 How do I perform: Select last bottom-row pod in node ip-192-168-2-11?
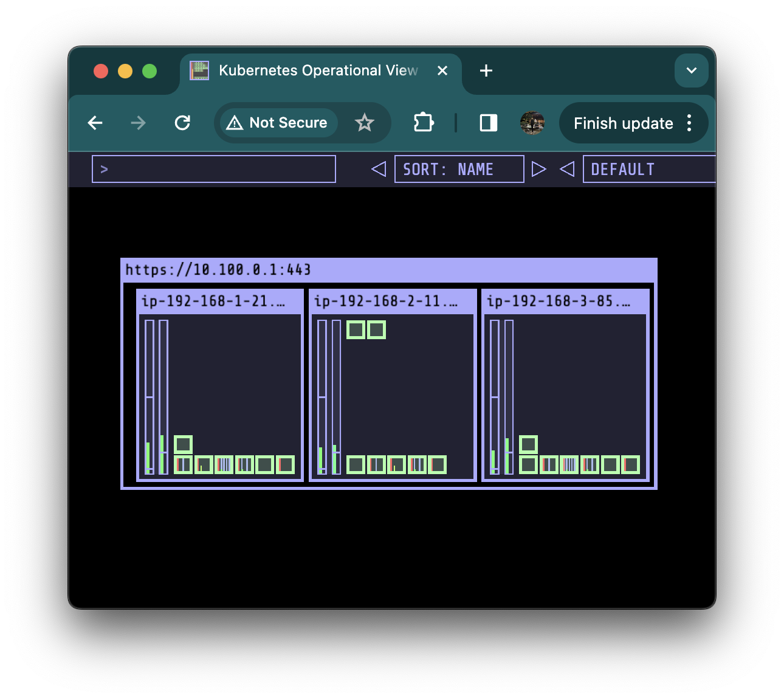click(x=438, y=465)
